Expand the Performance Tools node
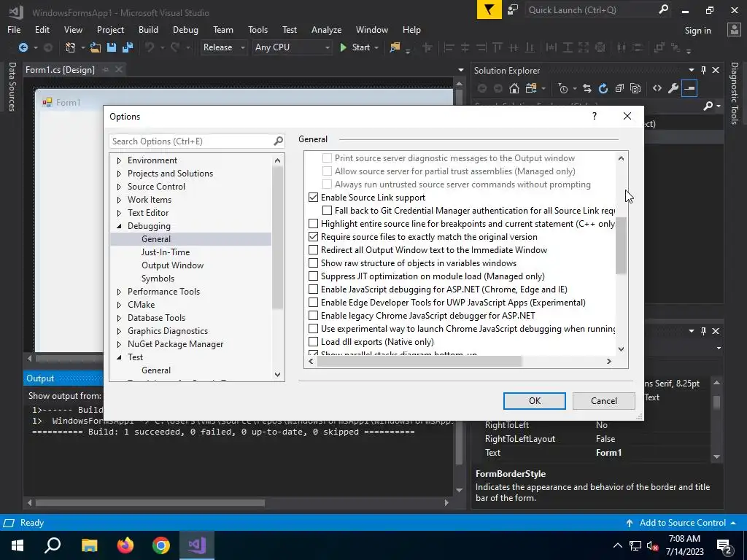 (x=119, y=292)
